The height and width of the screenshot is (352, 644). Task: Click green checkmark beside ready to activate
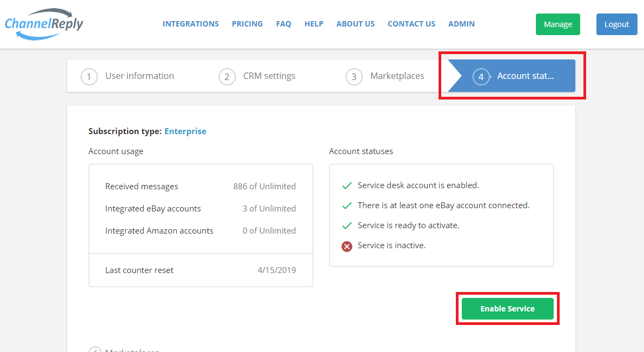[x=347, y=225]
